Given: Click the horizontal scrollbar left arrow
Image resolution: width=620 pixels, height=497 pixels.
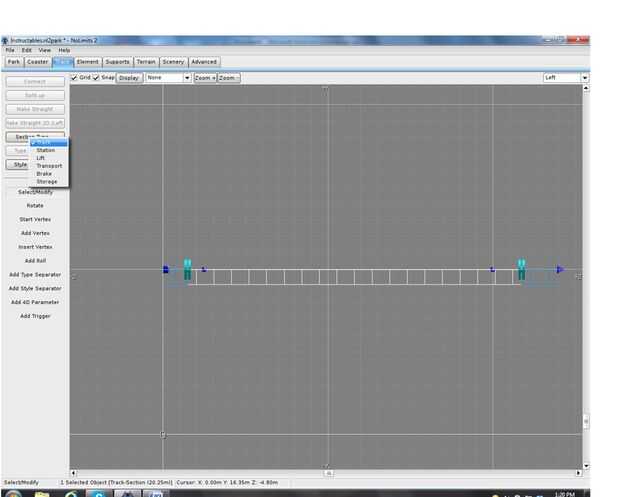Looking at the screenshot, I should pos(73,473).
